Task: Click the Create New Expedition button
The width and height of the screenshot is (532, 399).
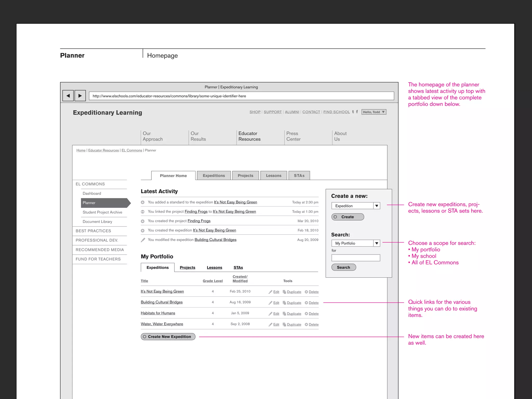Action: (168, 337)
